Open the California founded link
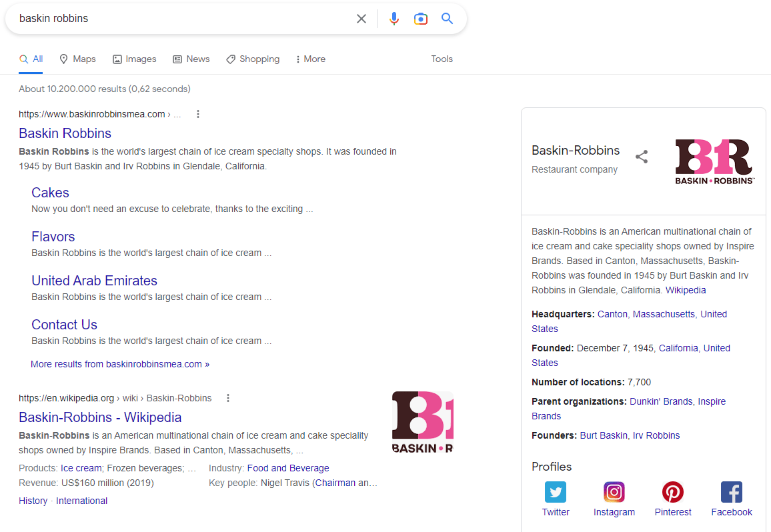771x532 pixels. (678, 348)
